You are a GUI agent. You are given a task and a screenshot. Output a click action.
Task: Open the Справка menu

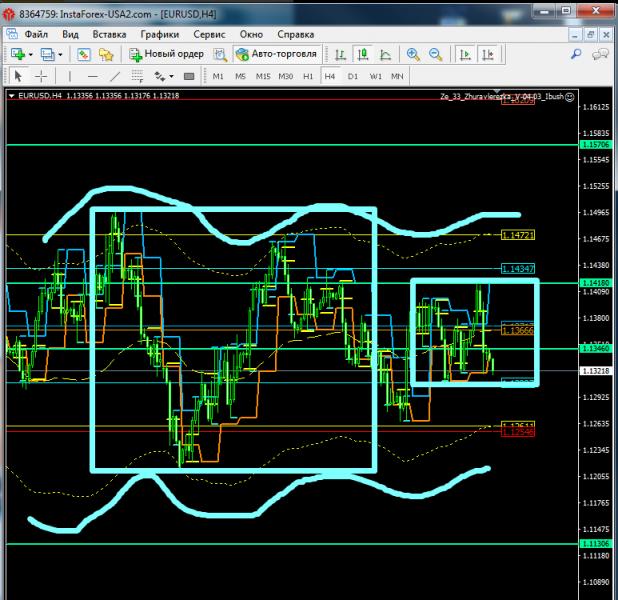tap(296, 34)
